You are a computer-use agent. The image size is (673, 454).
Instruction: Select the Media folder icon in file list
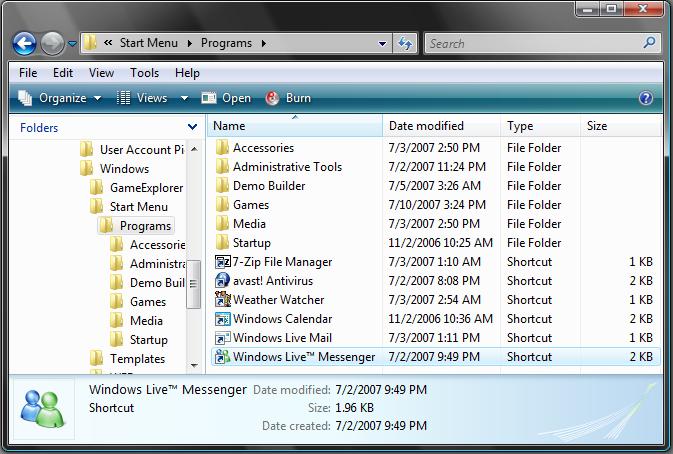[222, 224]
